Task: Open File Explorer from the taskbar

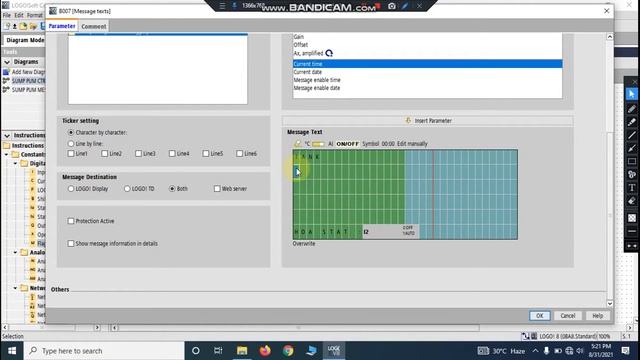Action: [x=242, y=351]
